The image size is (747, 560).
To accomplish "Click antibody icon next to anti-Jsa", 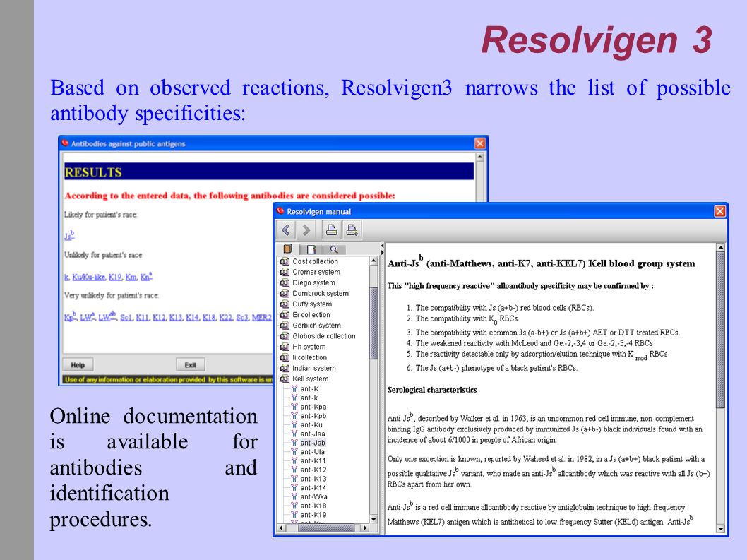I will click(294, 434).
